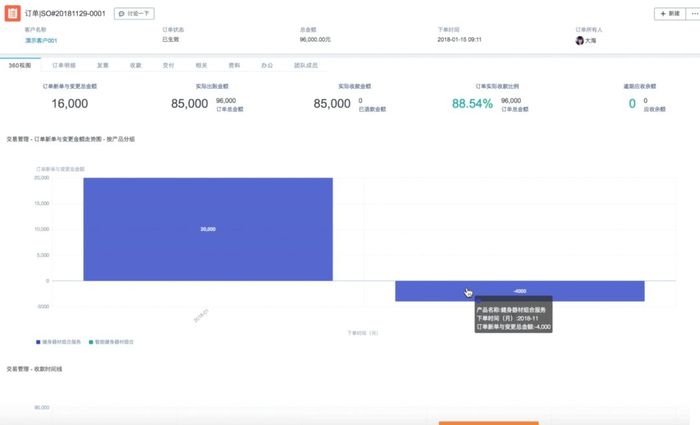Click the 交易管理 - 收款时间线 heading

(34, 369)
